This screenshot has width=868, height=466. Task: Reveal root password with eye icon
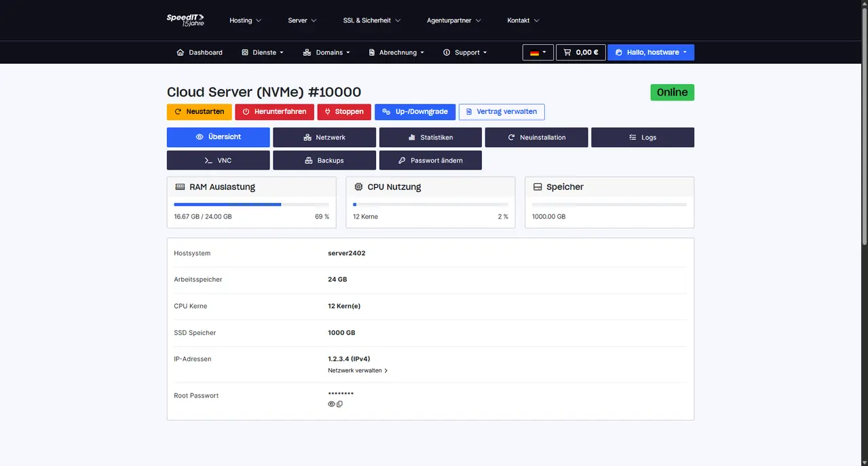pyautogui.click(x=332, y=404)
